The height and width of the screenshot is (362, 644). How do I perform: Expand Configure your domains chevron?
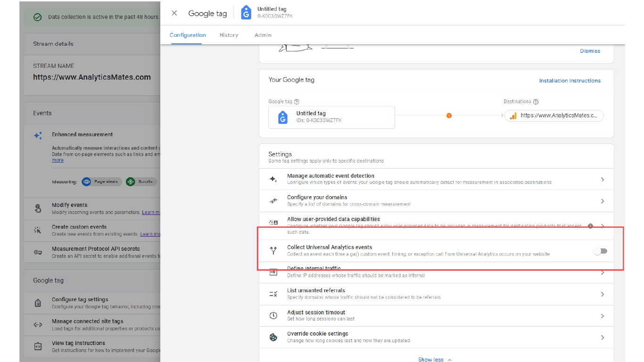tap(603, 201)
